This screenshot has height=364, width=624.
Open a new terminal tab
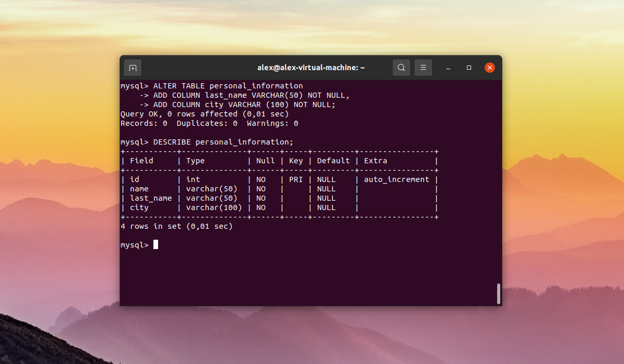pyautogui.click(x=132, y=68)
